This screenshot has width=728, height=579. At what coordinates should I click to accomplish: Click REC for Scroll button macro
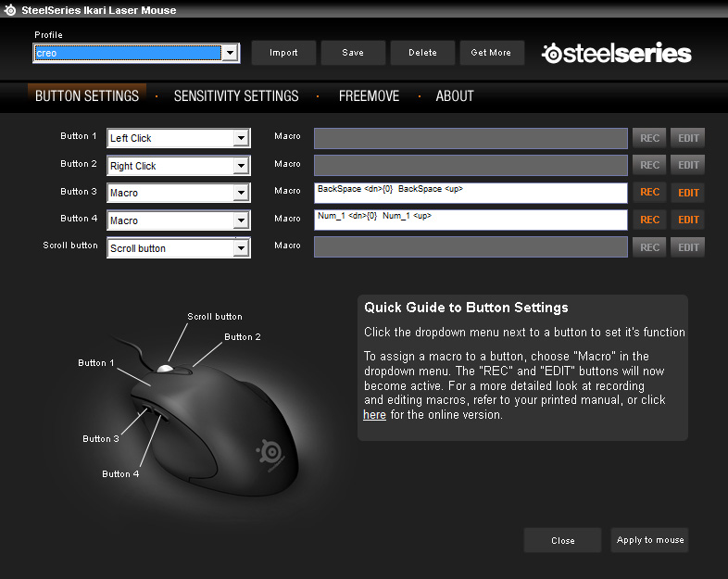pyautogui.click(x=649, y=247)
